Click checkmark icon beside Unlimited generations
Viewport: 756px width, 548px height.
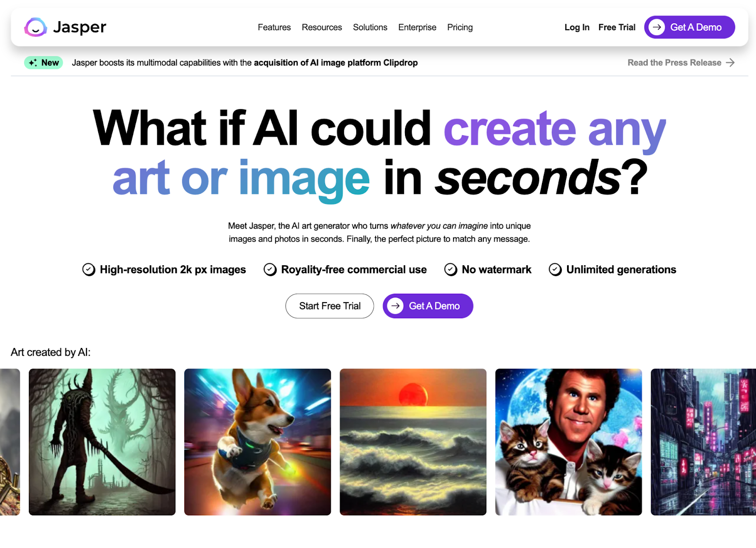pyautogui.click(x=555, y=270)
